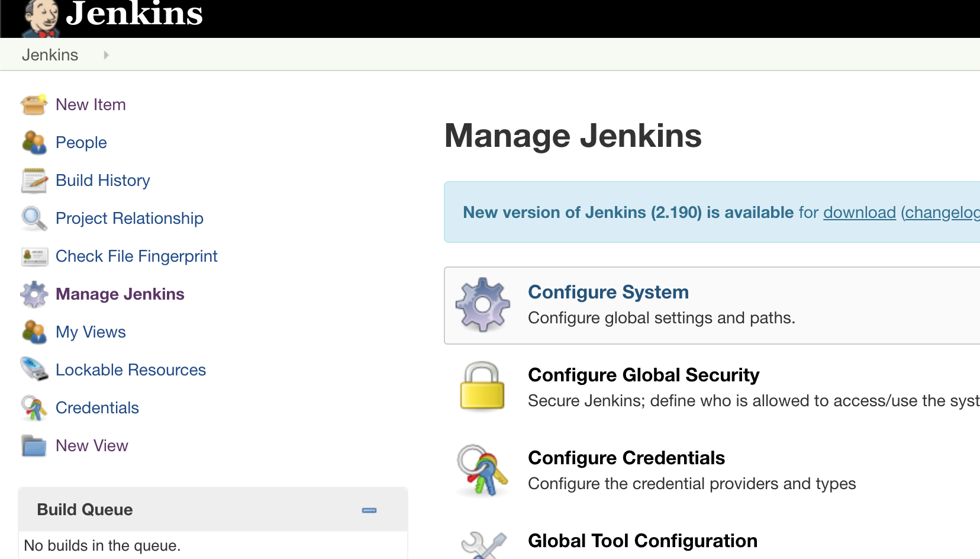View Build History link
Image resolution: width=980 pixels, height=559 pixels.
pos(103,181)
